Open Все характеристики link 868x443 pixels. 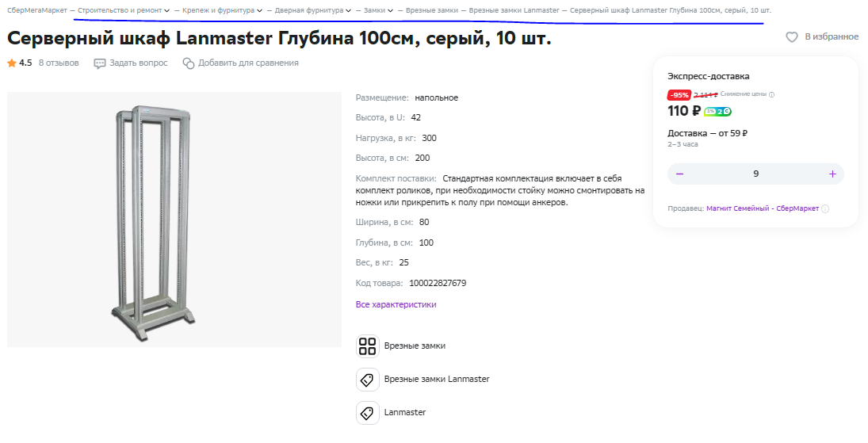point(396,304)
